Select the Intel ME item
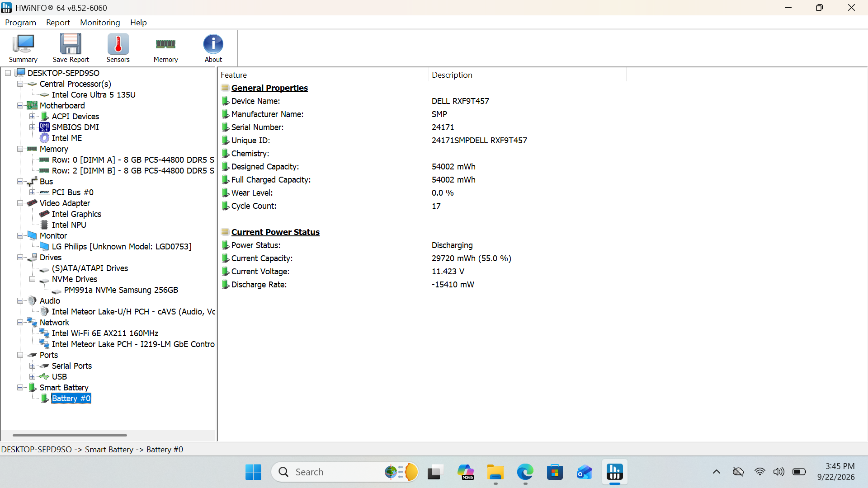 [x=67, y=138]
